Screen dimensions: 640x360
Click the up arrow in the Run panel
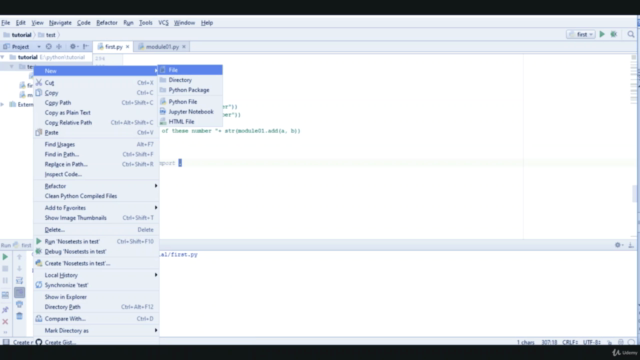[19, 257]
